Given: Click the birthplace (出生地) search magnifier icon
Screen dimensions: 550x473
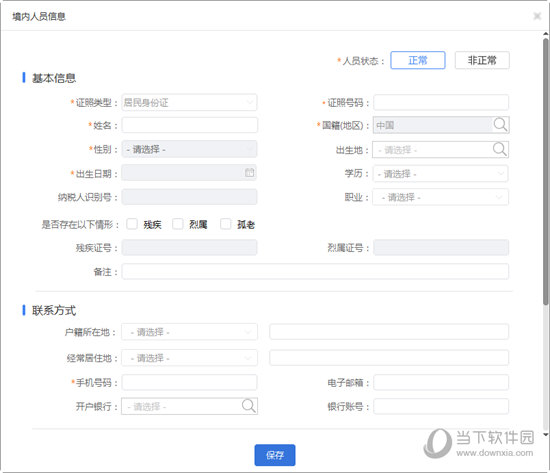Looking at the screenshot, I should [x=499, y=149].
